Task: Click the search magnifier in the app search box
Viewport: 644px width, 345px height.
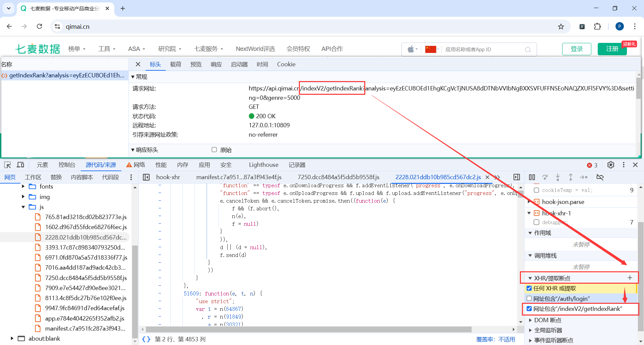Action: pyautogui.click(x=528, y=50)
